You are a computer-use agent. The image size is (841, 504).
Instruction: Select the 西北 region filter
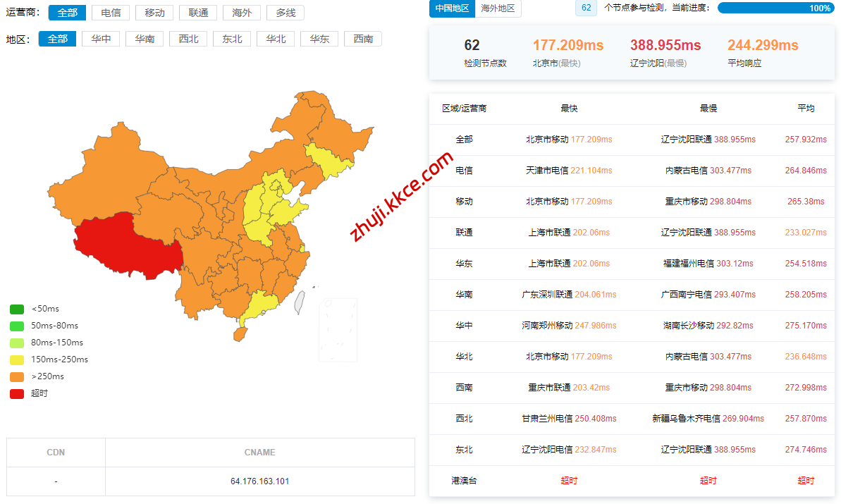[x=188, y=39]
